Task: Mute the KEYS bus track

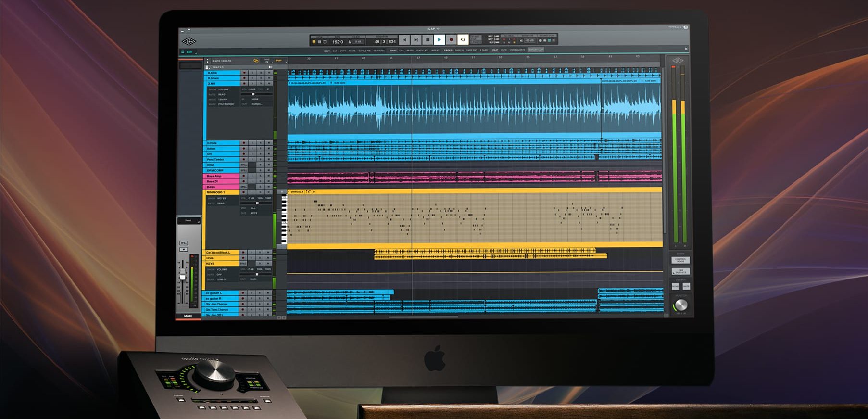Action: [x=268, y=264]
